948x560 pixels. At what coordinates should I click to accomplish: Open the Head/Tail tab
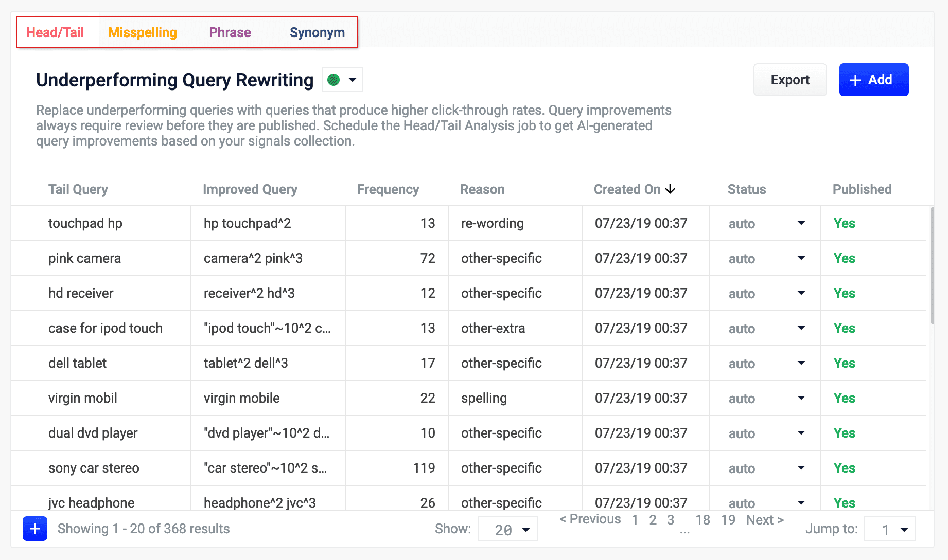click(x=55, y=32)
